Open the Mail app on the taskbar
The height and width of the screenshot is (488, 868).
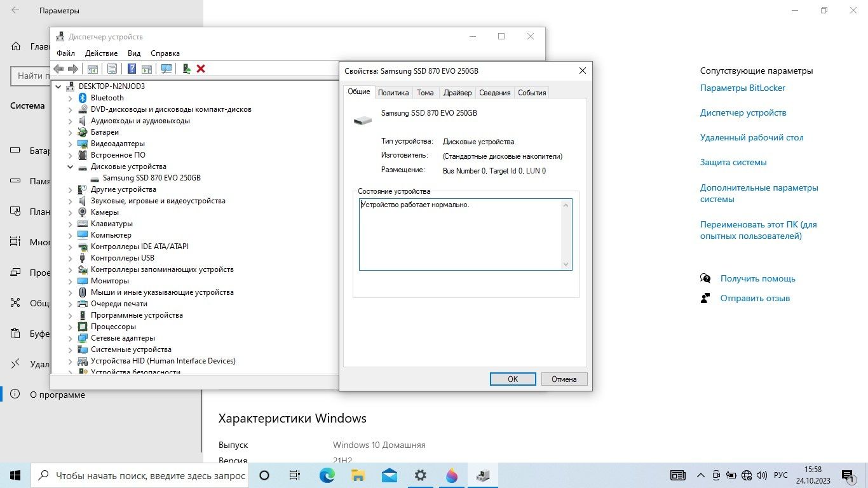coord(389,475)
